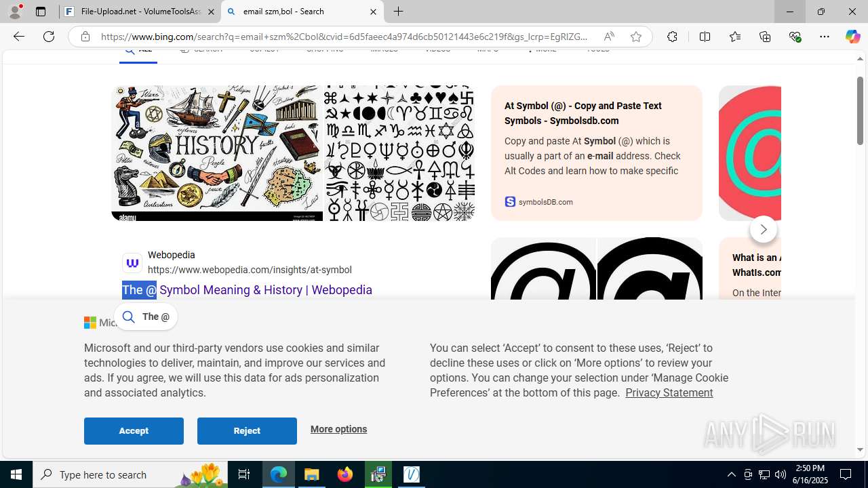The image size is (868, 488).
Task: Open File Explorer from taskbar
Action: pos(312,474)
